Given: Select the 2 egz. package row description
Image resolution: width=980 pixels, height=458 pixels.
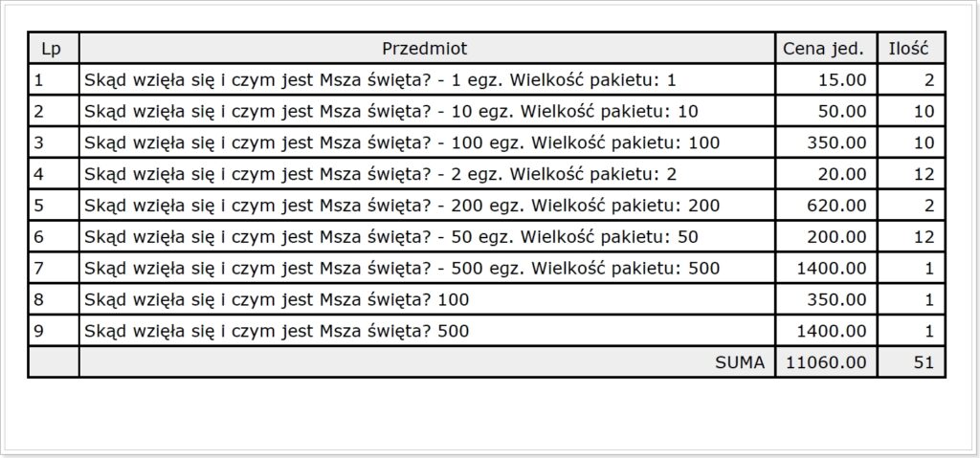Looking at the screenshot, I should tap(427, 174).
